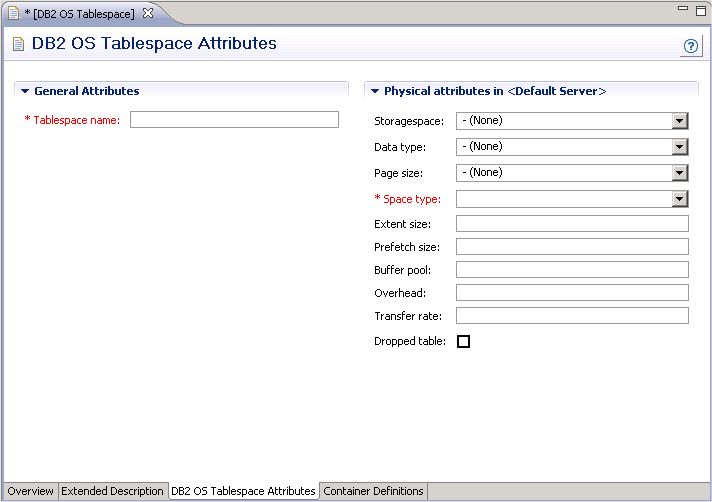The height and width of the screenshot is (502, 712).
Task: Select the DB2 OS Tablespace Attributes tab
Action: [243, 491]
